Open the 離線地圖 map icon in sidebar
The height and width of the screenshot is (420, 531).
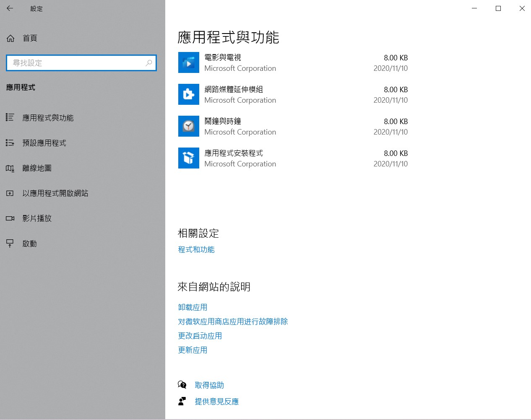(x=10, y=168)
